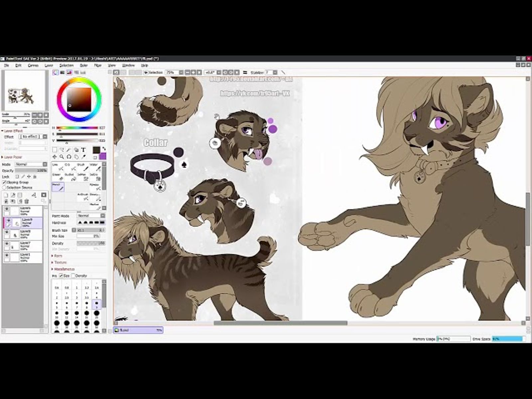Choose the Eraser tool preset
The width and height of the screenshot is (532, 399).
point(58,177)
